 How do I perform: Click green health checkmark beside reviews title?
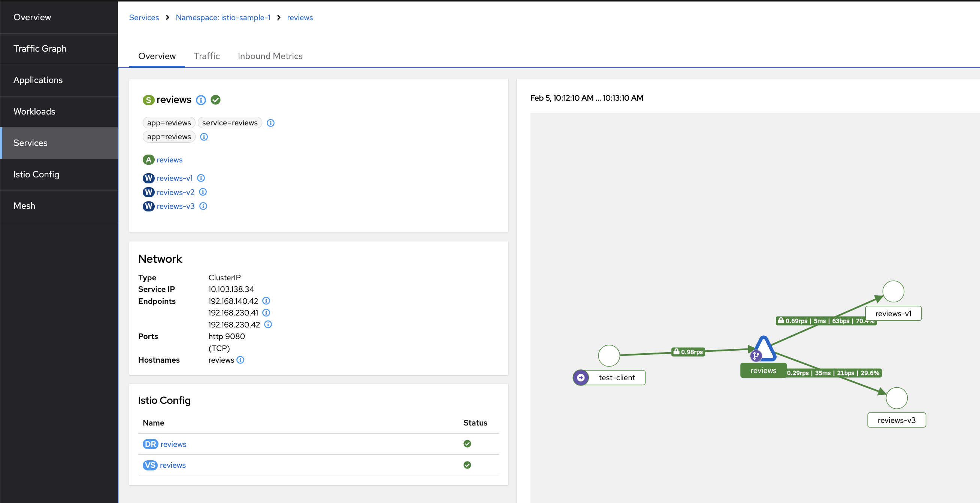(216, 100)
